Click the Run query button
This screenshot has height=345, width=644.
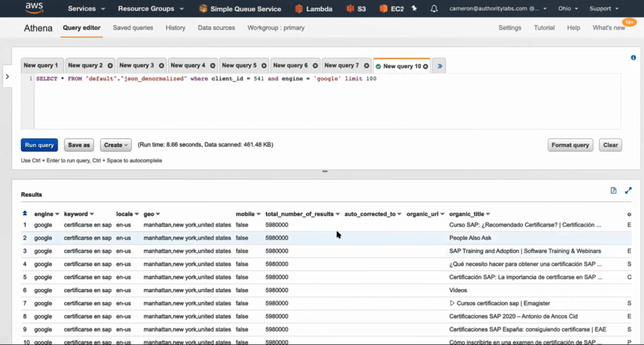click(40, 145)
